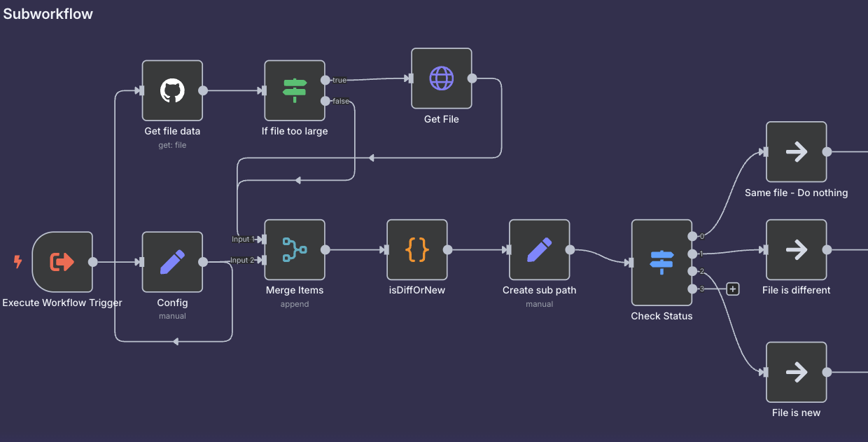Open the Get File globe node
This screenshot has height=442, width=868.
441,78
